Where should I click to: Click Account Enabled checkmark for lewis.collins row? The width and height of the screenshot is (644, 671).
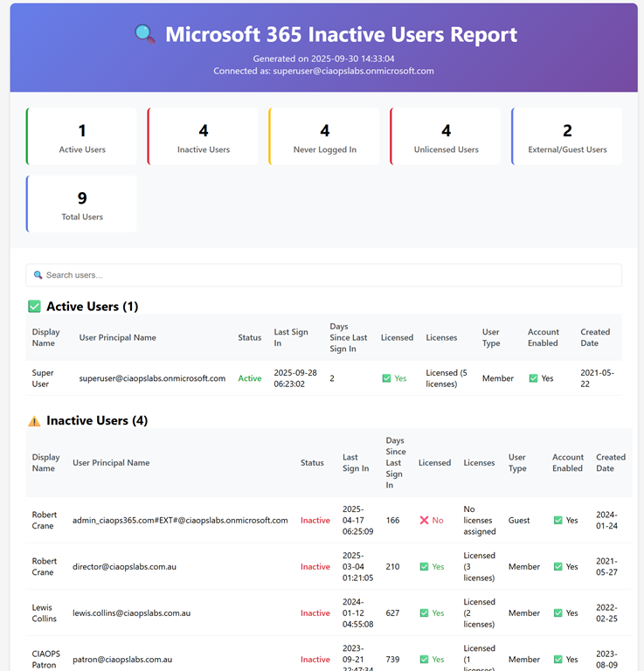point(558,613)
